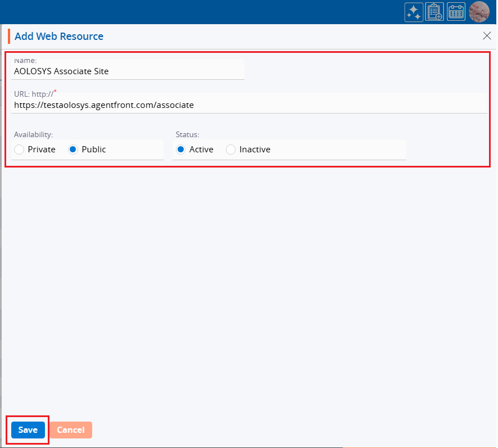The image size is (498, 448).
Task: Click the user profile avatar
Action: pyautogui.click(x=479, y=12)
